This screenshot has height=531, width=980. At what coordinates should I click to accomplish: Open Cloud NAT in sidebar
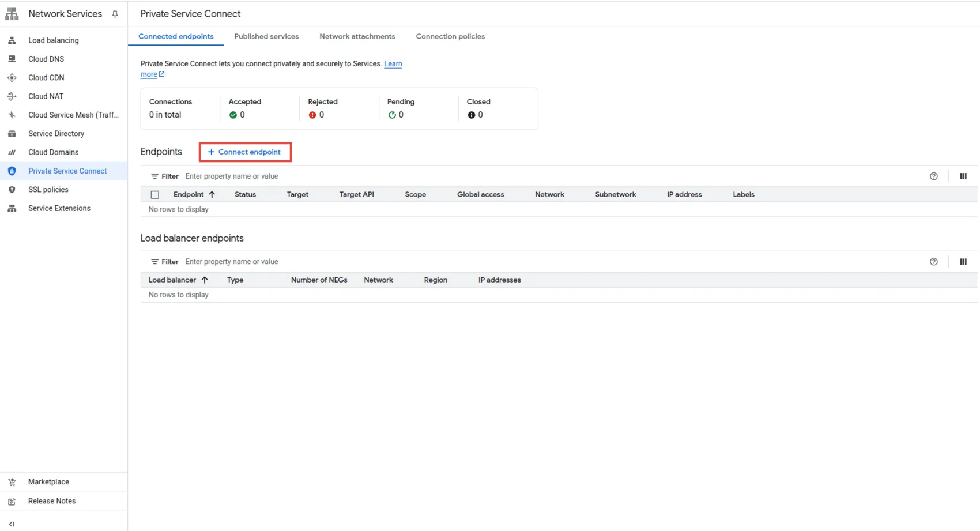(46, 96)
